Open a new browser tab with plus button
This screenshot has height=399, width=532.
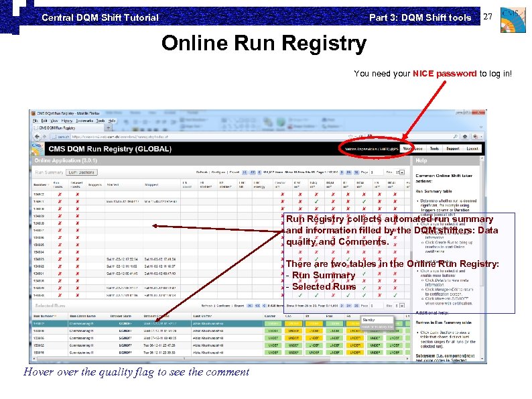[109, 128]
